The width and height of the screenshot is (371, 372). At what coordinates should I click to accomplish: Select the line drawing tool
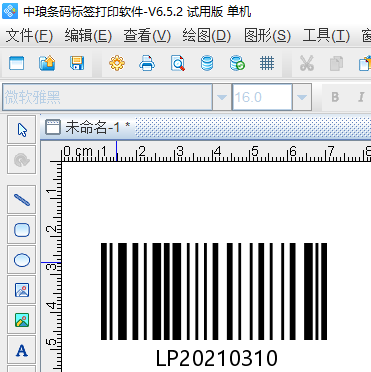click(x=22, y=200)
